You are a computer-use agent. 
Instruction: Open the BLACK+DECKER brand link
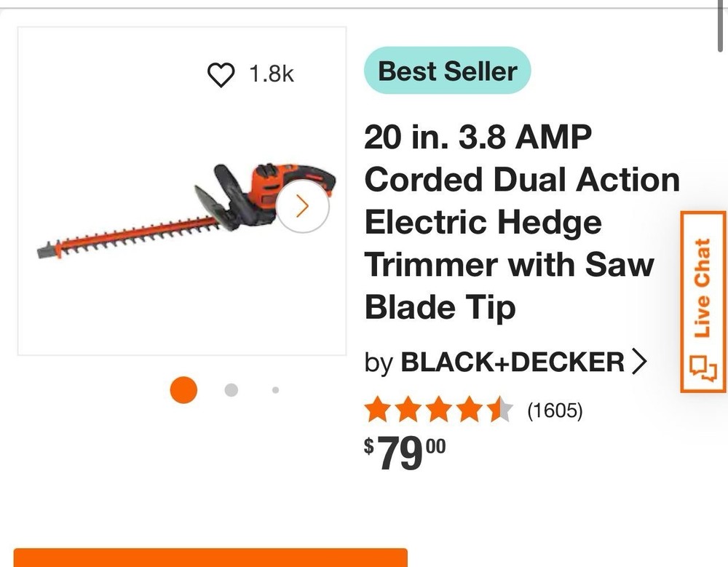(x=513, y=362)
